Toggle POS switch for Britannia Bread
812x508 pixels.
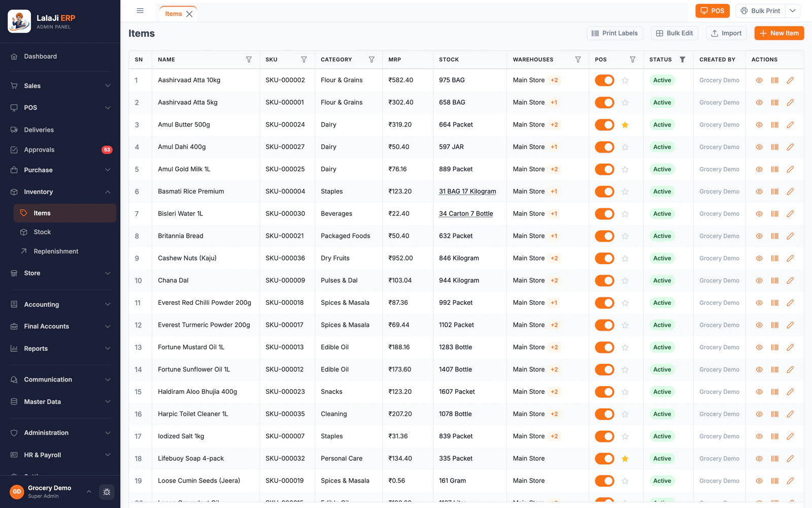[604, 236]
